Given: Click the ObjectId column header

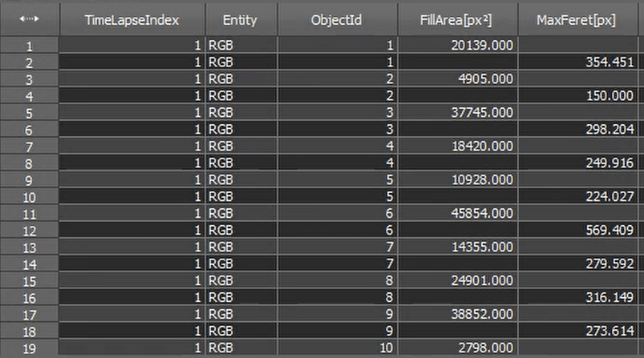Looking at the screenshot, I should (337, 19).
